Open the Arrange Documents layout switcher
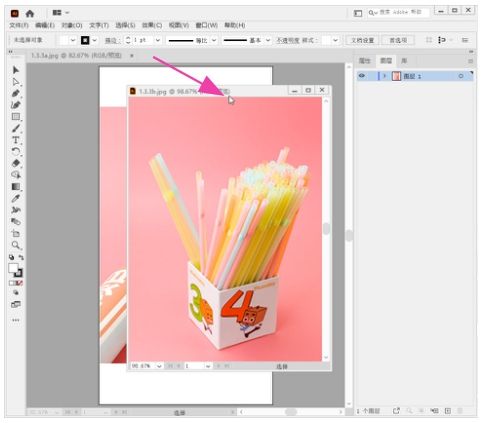The image size is (482, 423). tap(60, 13)
